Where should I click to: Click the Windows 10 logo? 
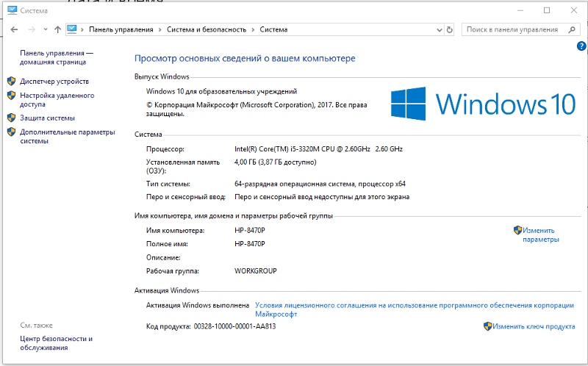pos(483,104)
